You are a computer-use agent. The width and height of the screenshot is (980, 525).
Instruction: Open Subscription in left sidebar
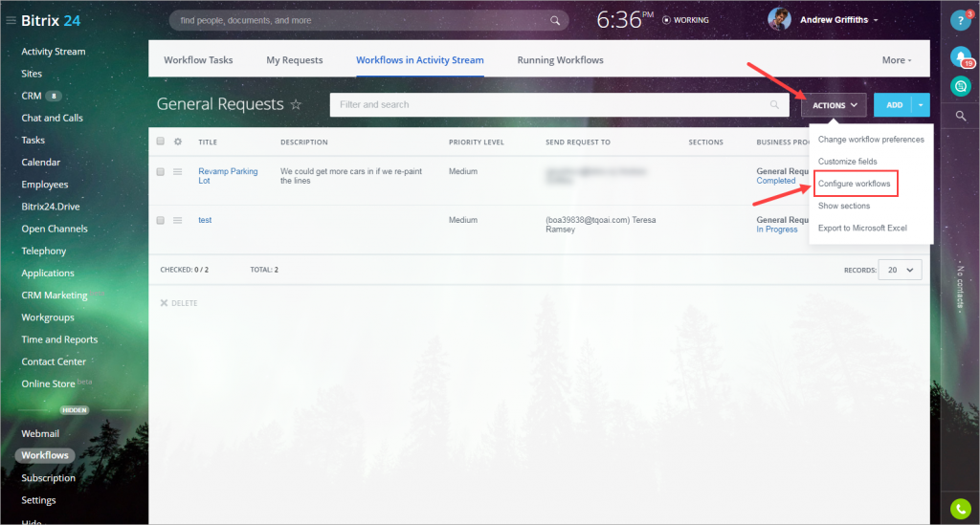[x=48, y=477]
